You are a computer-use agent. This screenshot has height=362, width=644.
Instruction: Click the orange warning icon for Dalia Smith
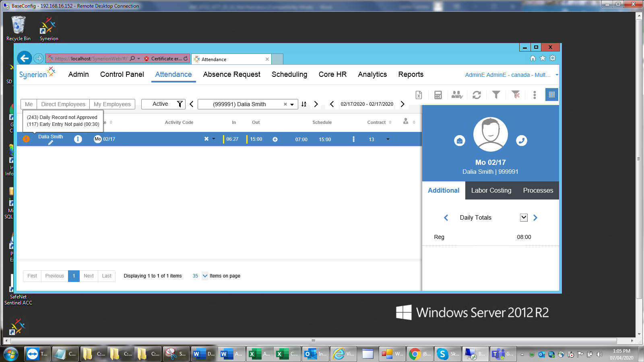26,139
